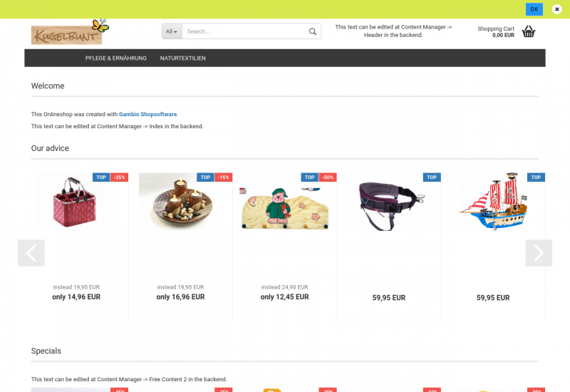
Task: Follow the Gambio Shopsoftware link
Action: coord(147,114)
